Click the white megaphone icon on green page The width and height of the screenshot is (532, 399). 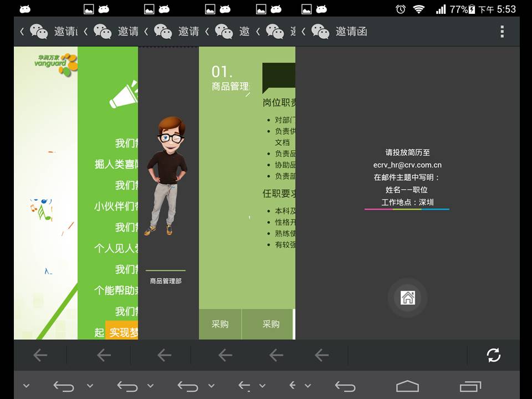tap(124, 94)
